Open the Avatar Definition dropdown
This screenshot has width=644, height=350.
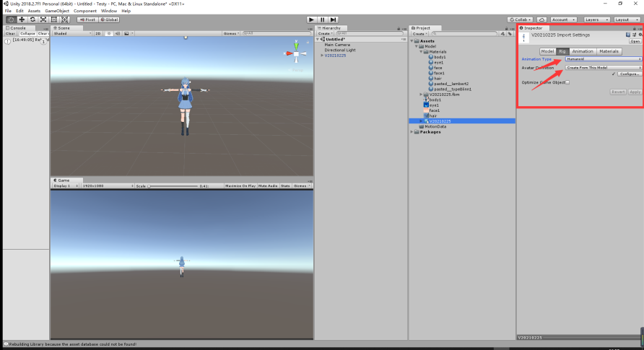coord(604,68)
